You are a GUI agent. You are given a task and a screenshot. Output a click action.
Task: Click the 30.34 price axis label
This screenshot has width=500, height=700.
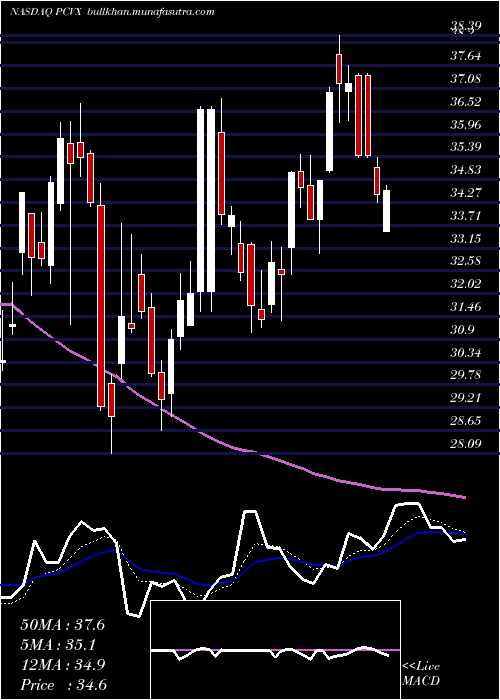[466, 353]
